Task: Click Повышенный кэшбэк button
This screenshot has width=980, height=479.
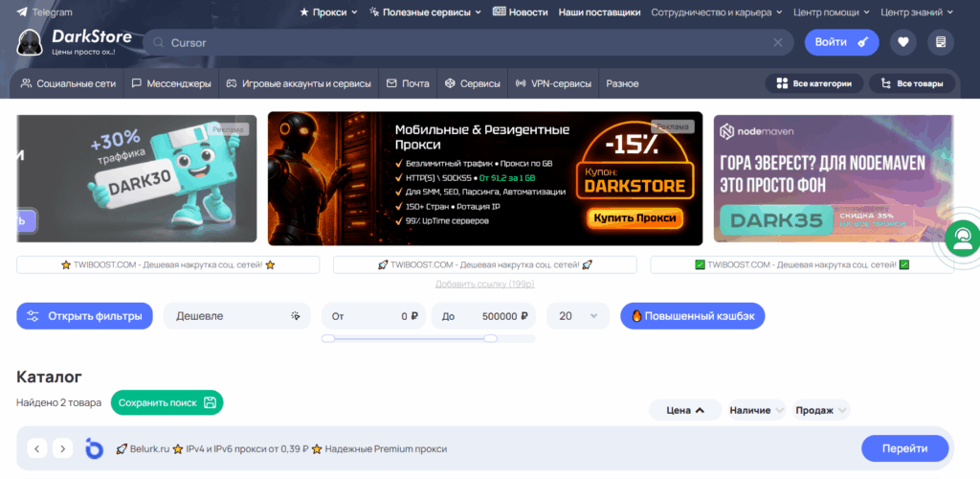Action: click(693, 316)
